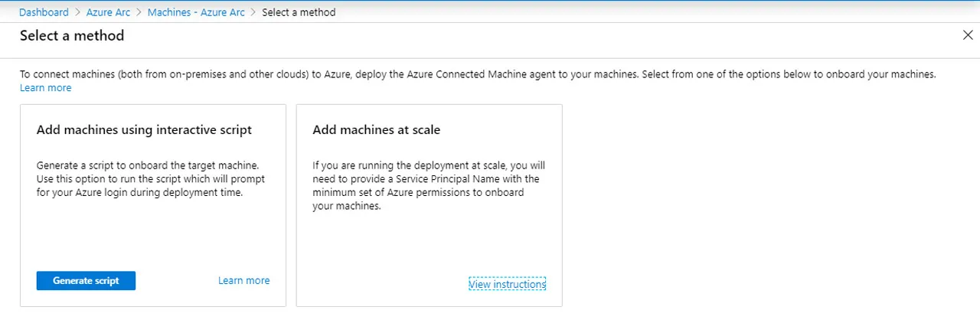Click chevron separator after Azure Arc breadcrumb

(x=139, y=12)
